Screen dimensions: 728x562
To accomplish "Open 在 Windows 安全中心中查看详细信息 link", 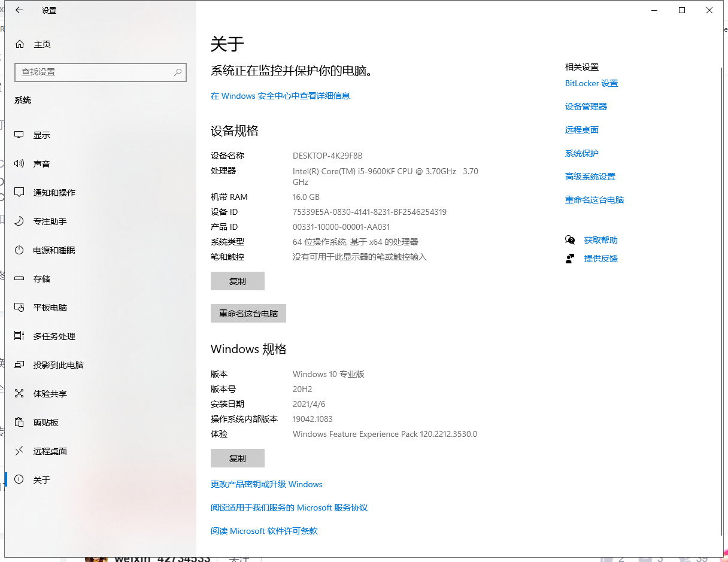I will pyautogui.click(x=280, y=96).
